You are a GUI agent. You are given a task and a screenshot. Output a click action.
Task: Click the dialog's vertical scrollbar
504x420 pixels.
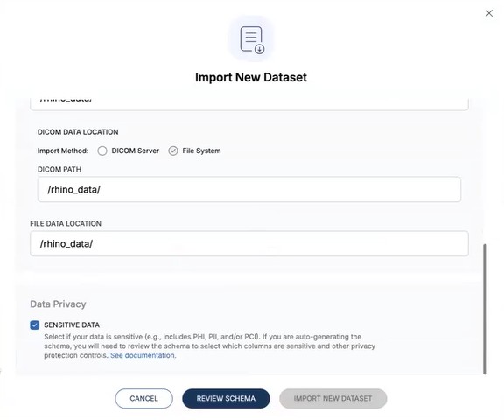click(485, 309)
